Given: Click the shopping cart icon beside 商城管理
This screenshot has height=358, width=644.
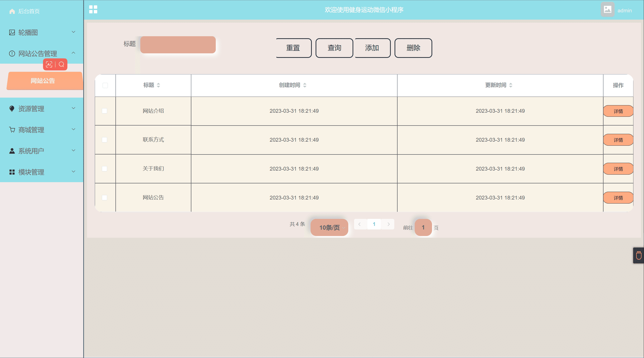Looking at the screenshot, I should tap(12, 130).
